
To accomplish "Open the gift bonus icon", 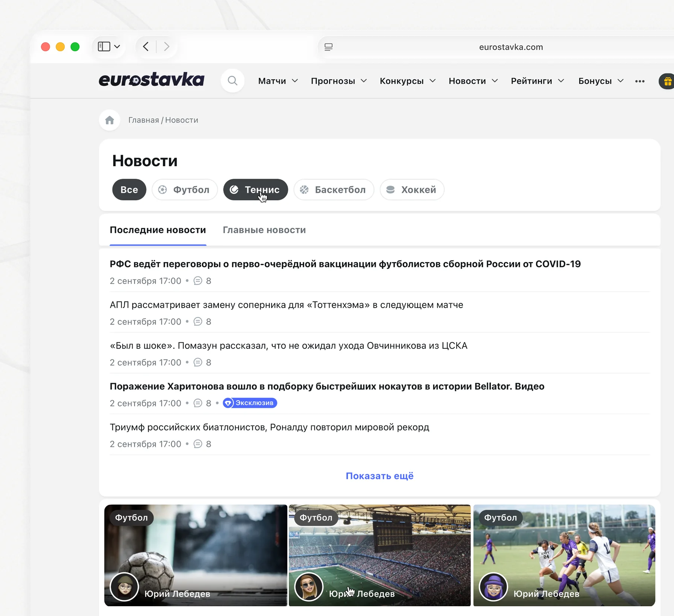I will (667, 81).
